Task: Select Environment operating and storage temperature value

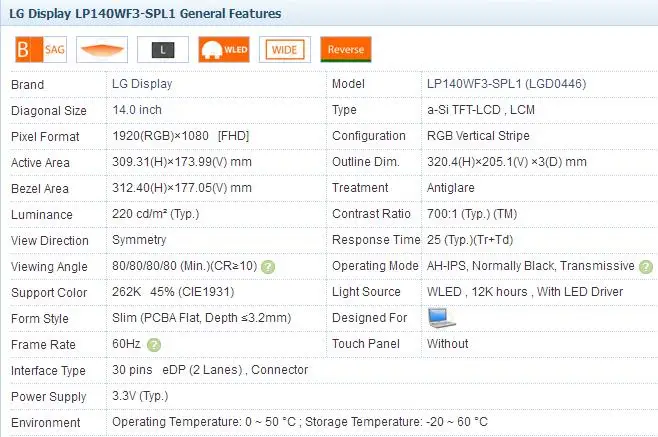Action: point(300,422)
